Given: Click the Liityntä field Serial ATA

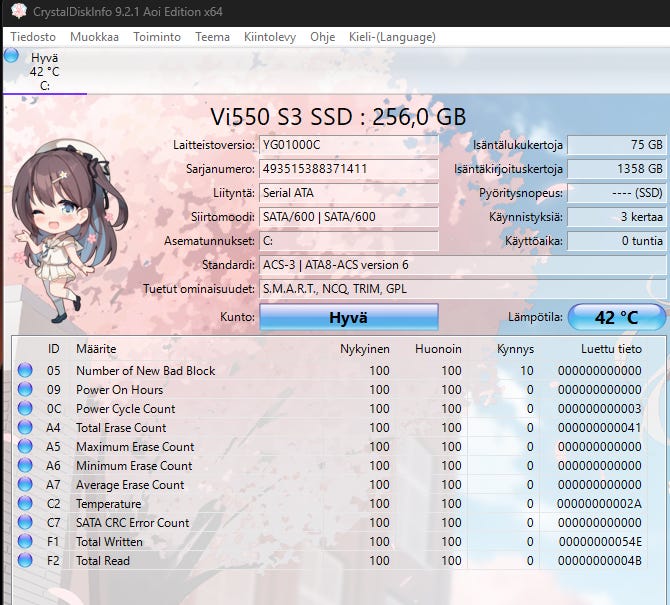Looking at the screenshot, I should [349, 193].
